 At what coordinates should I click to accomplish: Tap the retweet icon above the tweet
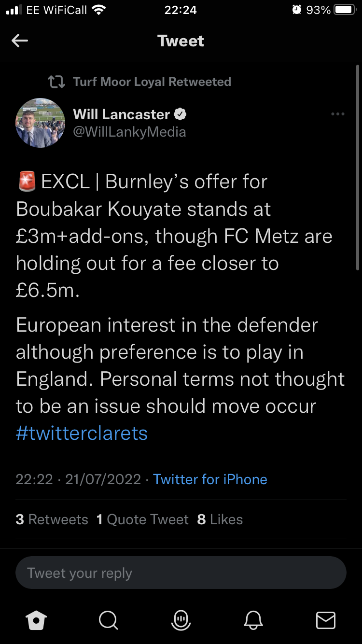[57, 82]
